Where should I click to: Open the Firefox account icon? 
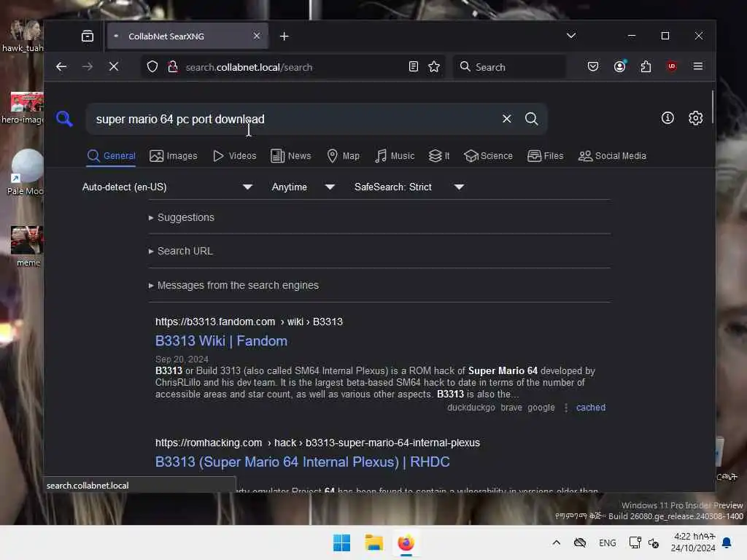(x=619, y=66)
